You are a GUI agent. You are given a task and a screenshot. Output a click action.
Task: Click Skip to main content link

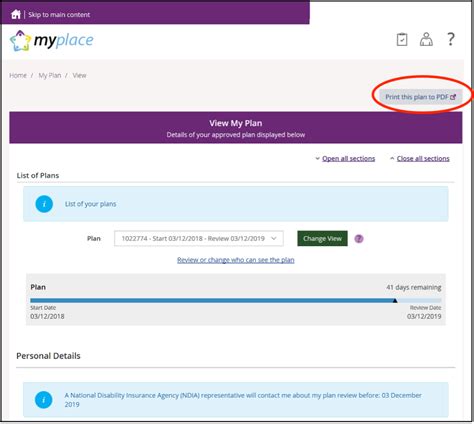[x=59, y=15]
